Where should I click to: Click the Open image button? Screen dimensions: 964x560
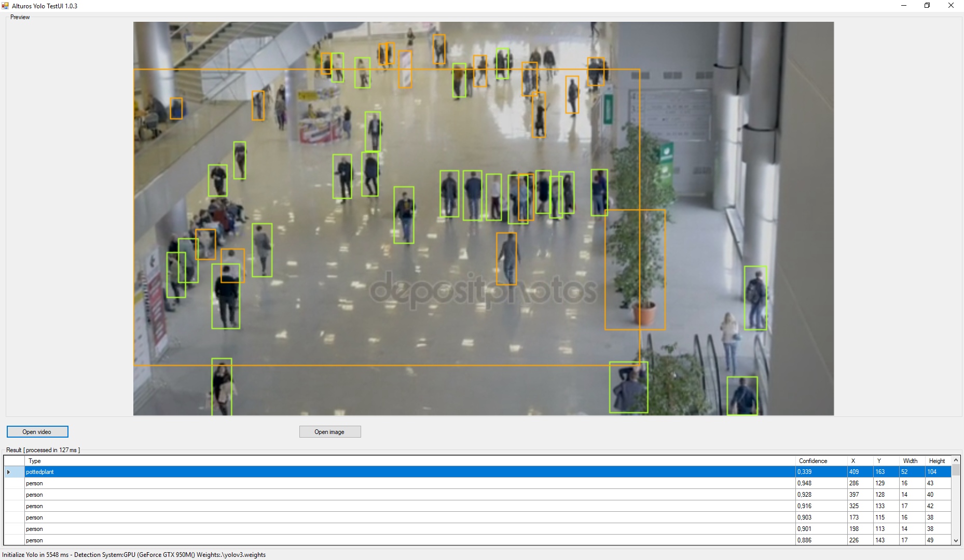point(330,431)
